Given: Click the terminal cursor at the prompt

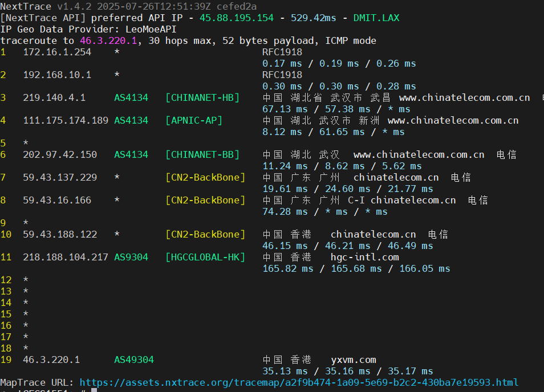Looking at the screenshot, I should pos(94,390).
